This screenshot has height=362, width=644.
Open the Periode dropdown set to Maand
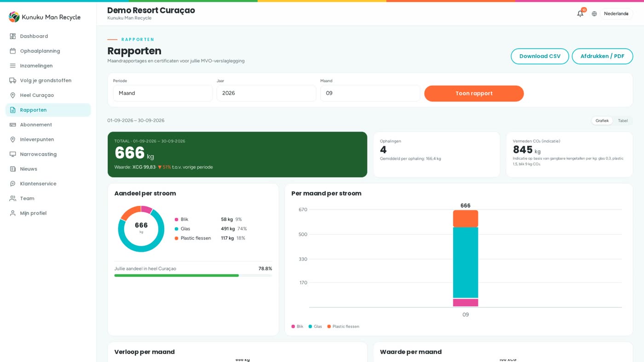click(163, 93)
